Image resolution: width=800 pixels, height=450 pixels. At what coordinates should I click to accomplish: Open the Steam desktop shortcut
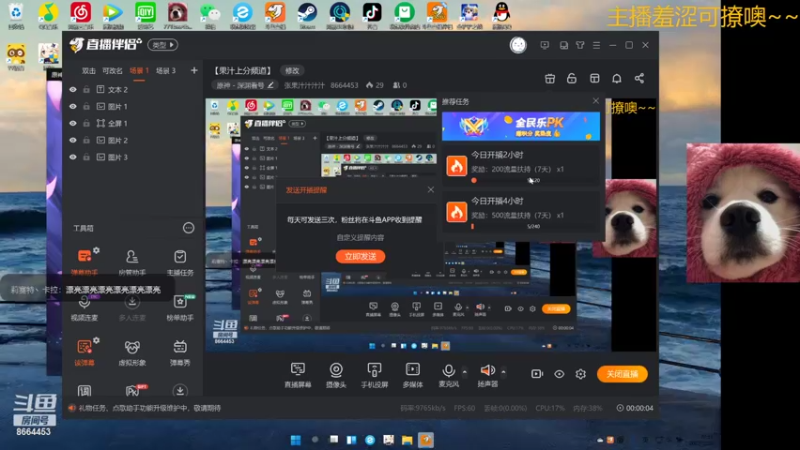(307, 15)
